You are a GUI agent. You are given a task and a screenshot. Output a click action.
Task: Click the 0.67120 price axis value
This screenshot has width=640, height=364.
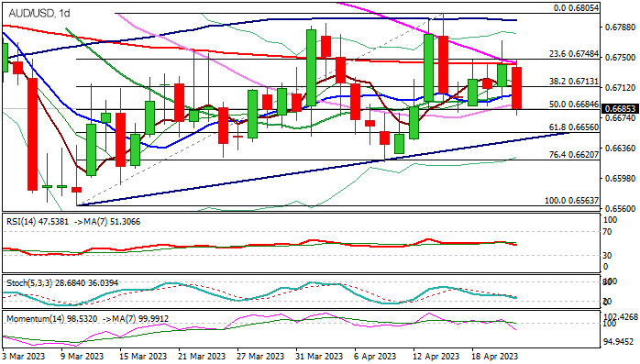pos(620,88)
